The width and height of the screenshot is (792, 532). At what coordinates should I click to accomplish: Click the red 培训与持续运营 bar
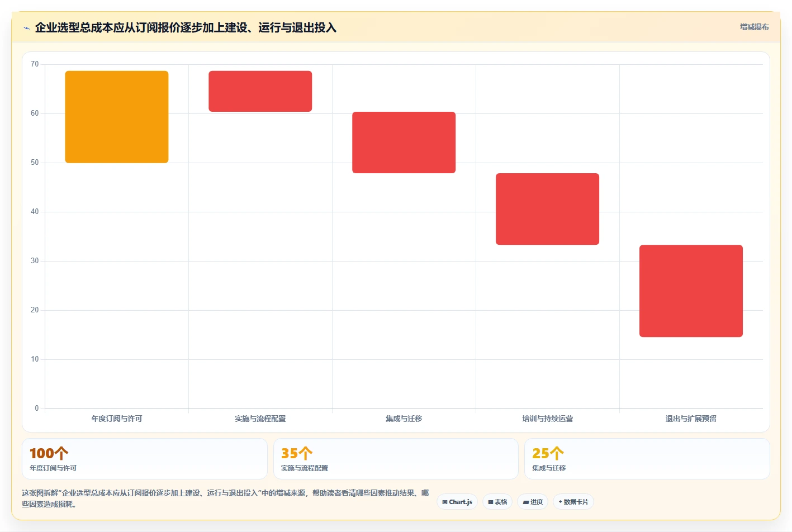[548, 209]
